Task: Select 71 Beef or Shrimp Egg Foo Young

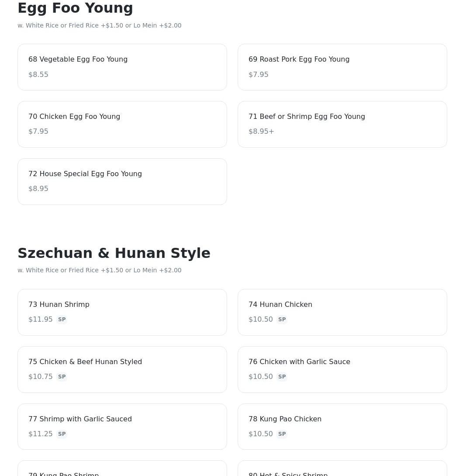Action: [x=342, y=124]
